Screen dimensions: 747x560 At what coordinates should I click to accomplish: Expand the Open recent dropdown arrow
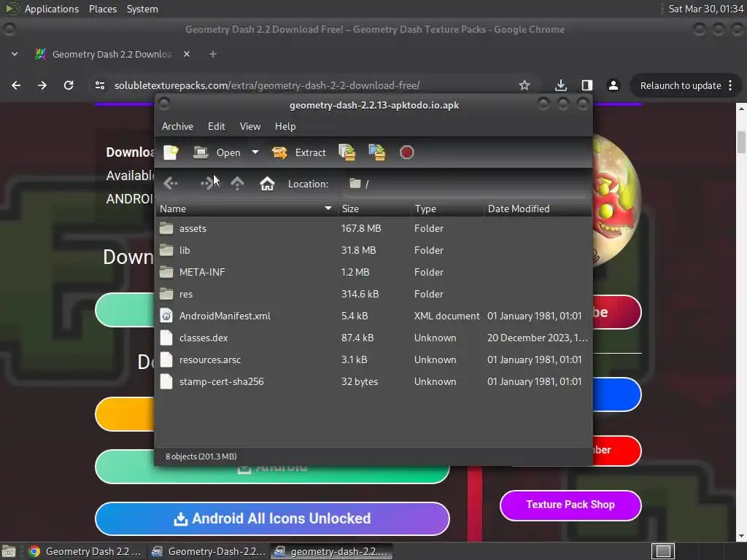(255, 152)
